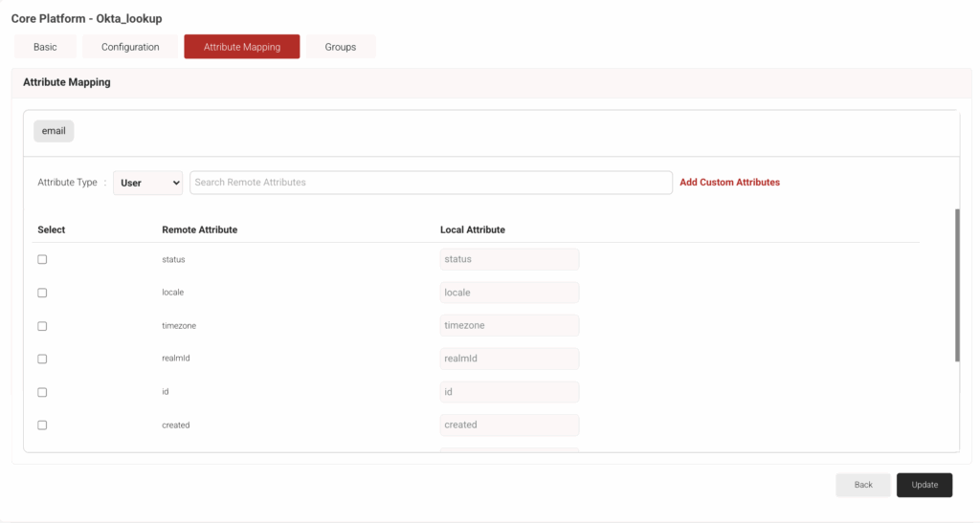Click the timezone local attribute field
Viewport: 980px width, 523px height.
tap(509, 326)
